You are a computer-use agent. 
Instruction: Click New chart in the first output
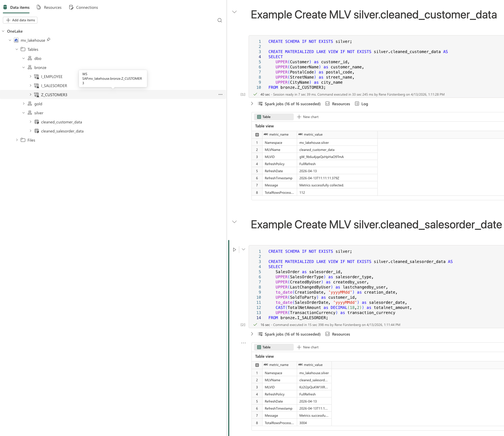coord(308,117)
